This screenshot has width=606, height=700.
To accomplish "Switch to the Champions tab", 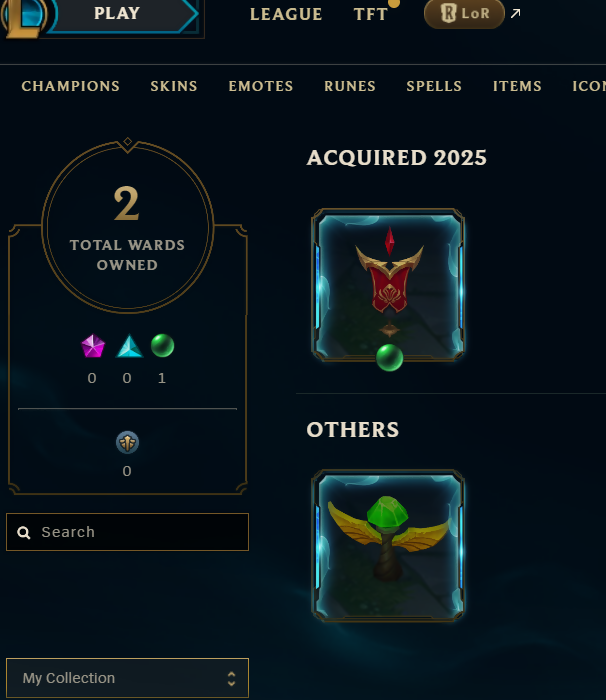I will 71,86.
